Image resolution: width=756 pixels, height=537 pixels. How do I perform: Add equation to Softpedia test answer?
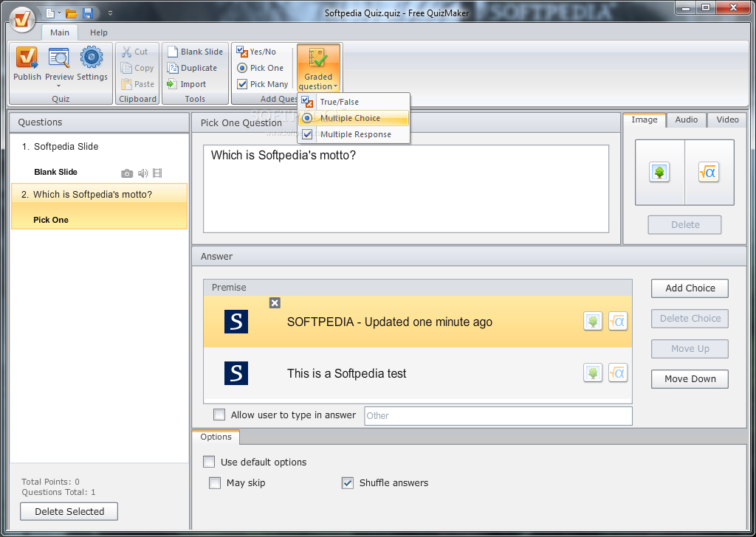[618, 373]
